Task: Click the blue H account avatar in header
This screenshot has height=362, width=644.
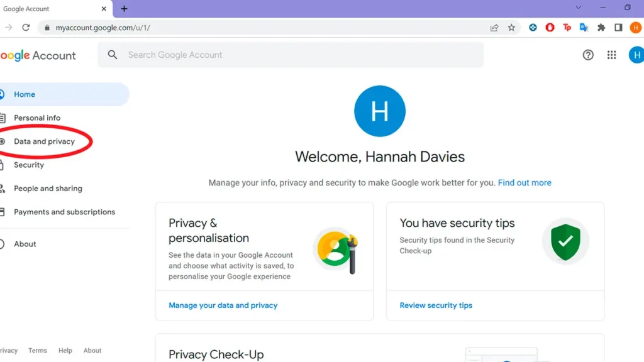Action: [x=636, y=55]
